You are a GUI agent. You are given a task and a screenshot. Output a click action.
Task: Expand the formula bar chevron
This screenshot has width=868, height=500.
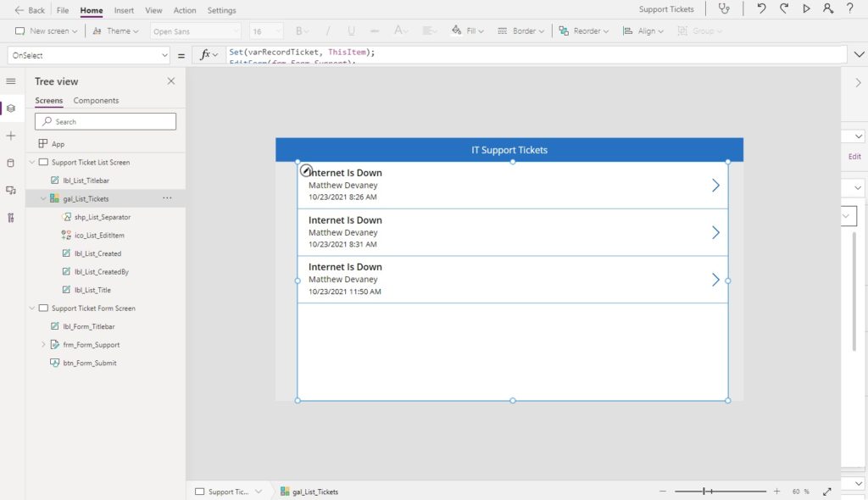[x=860, y=54]
